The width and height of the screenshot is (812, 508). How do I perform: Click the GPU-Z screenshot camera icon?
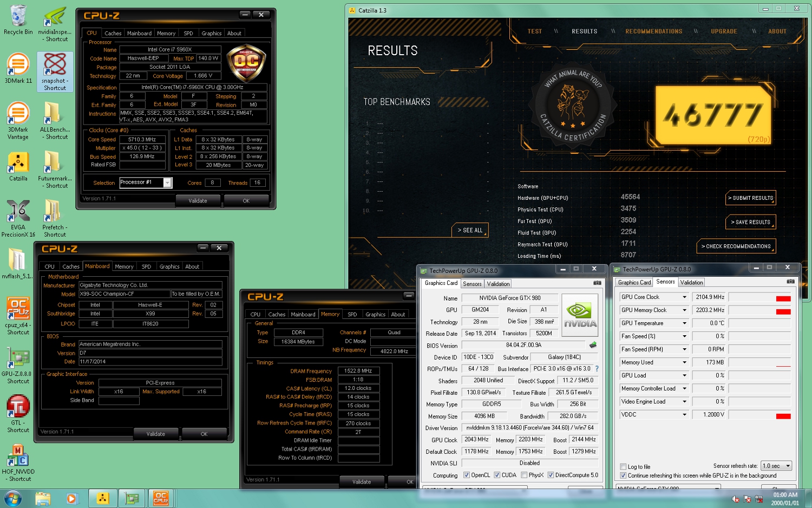coord(597,283)
